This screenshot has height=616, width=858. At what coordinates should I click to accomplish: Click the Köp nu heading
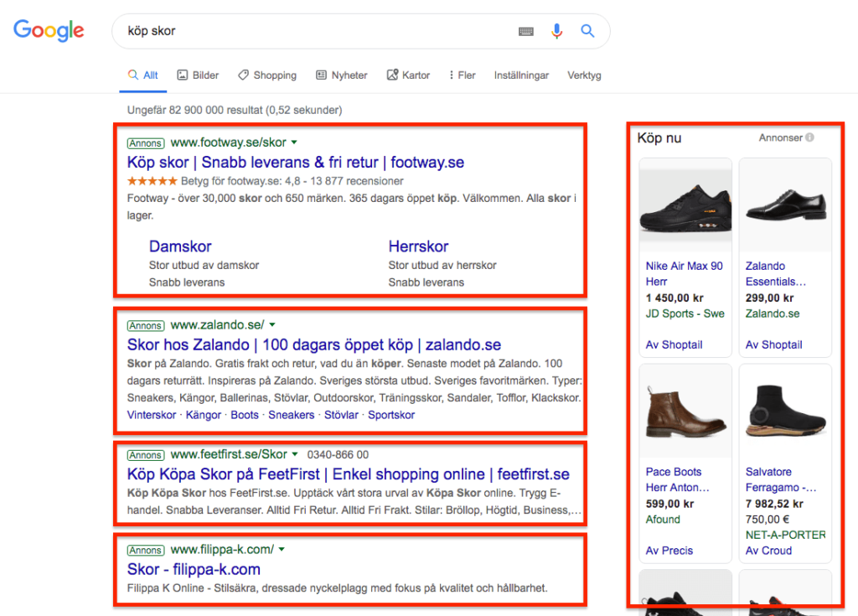(x=659, y=138)
